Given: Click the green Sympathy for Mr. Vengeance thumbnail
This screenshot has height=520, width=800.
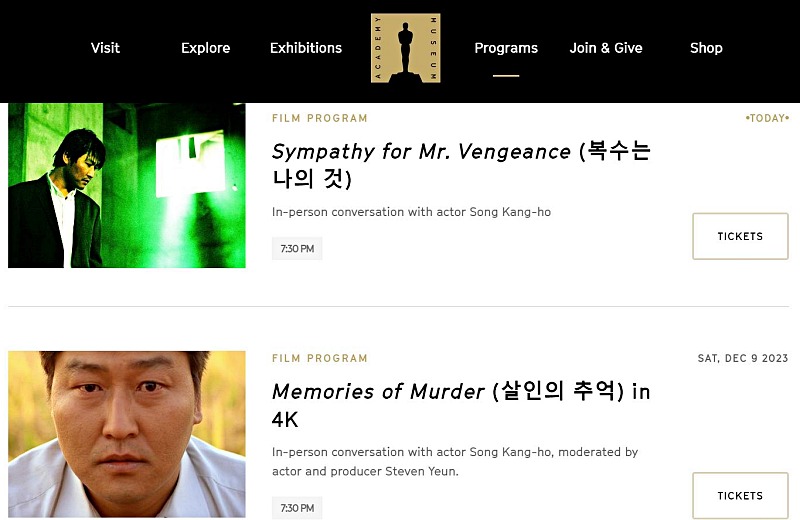Looking at the screenshot, I should pyautogui.click(x=127, y=185).
